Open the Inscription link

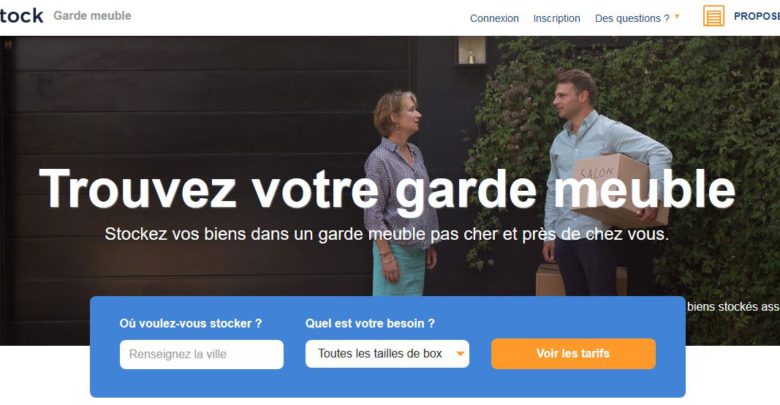point(557,18)
